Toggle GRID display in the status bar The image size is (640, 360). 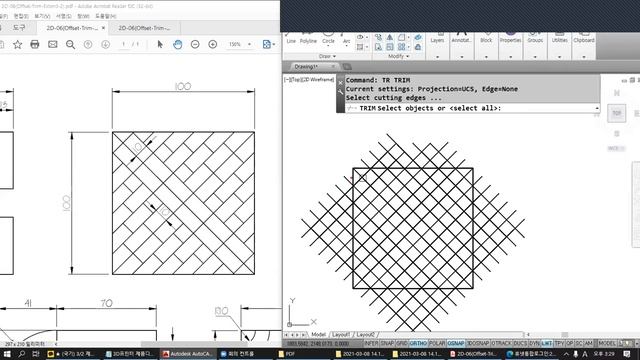pos(402,343)
